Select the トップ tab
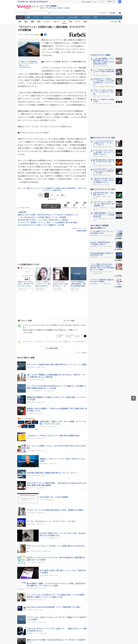Viewport: 138px width, 644px height. tap(20, 17)
